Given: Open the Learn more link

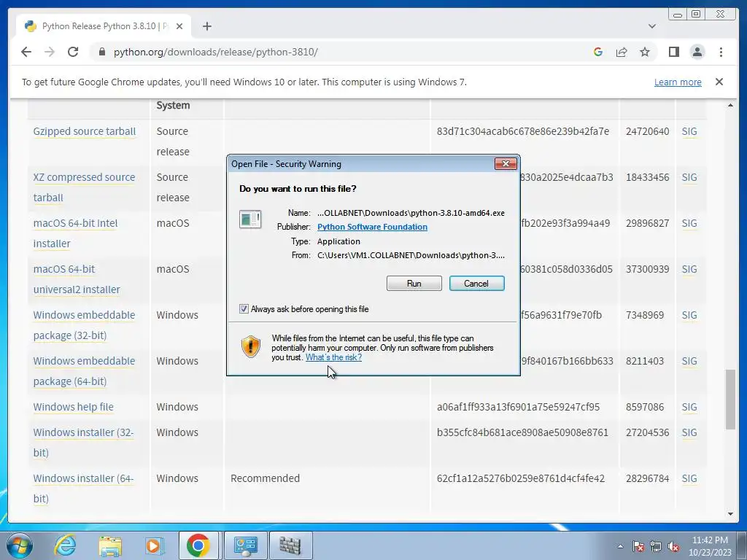Looking at the screenshot, I should (678, 82).
